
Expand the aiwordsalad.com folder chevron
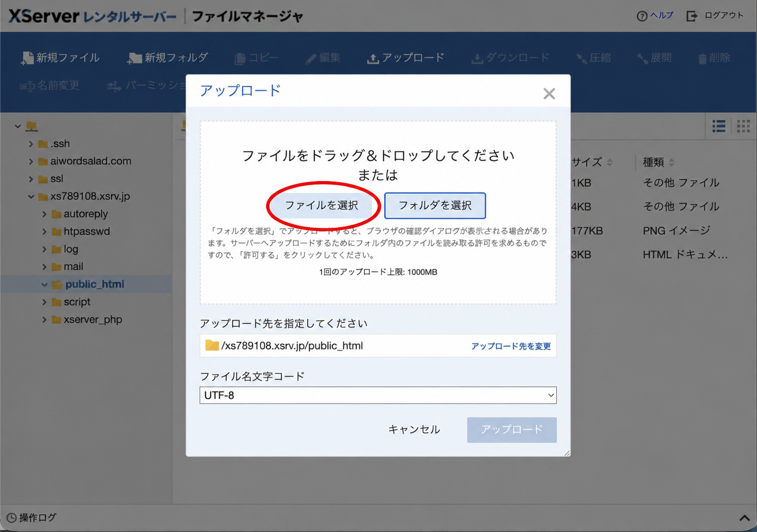tap(31, 161)
